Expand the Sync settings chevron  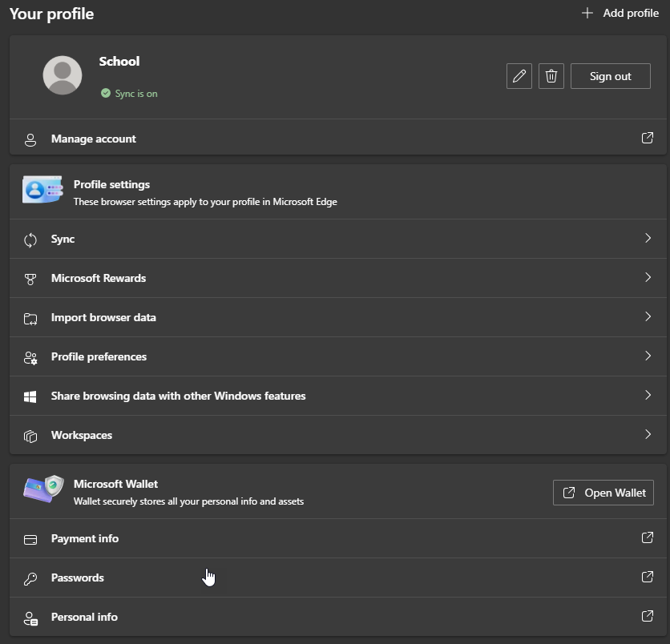(x=648, y=238)
